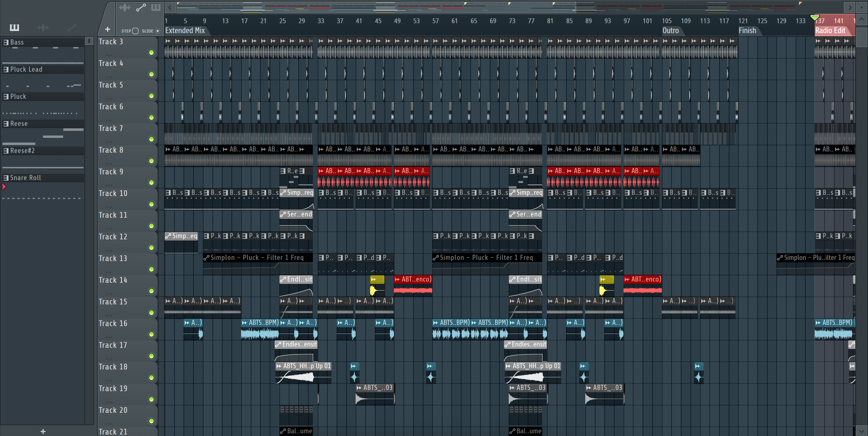868x436 pixels.
Task: Click the red arrow below Snare Roll
Action: [x=4, y=186]
